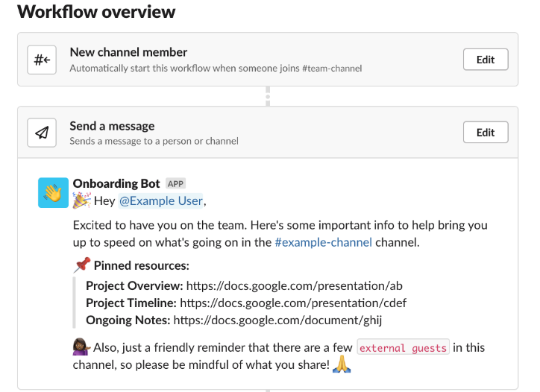Click the Onboarding Bot waving hand avatar
The width and height of the screenshot is (540, 392).
click(x=53, y=193)
